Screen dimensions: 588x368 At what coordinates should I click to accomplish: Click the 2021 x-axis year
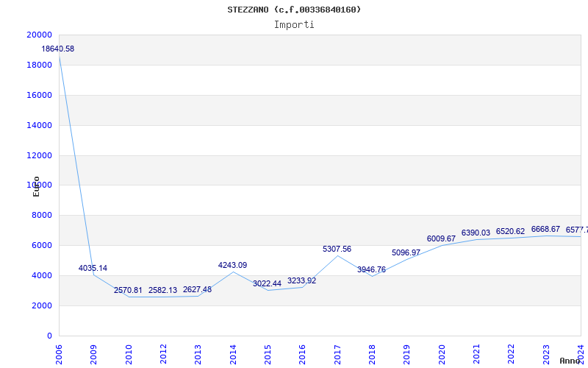pyautogui.click(x=476, y=354)
